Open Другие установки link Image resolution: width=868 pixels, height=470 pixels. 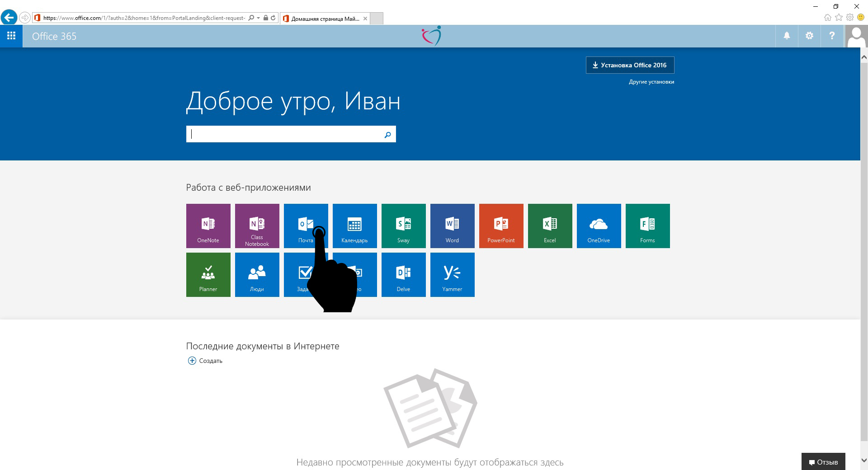[x=651, y=82]
